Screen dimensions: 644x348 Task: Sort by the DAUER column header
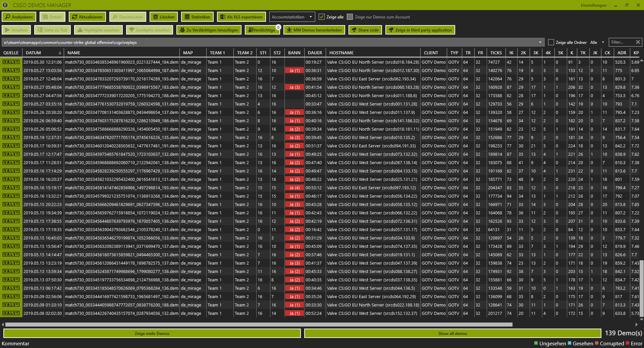[x=315, y=53]
